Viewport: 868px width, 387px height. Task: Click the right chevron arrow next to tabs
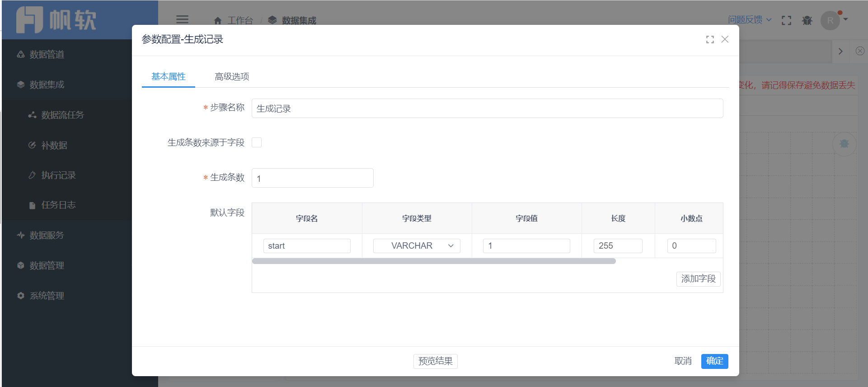click(840, 51)
